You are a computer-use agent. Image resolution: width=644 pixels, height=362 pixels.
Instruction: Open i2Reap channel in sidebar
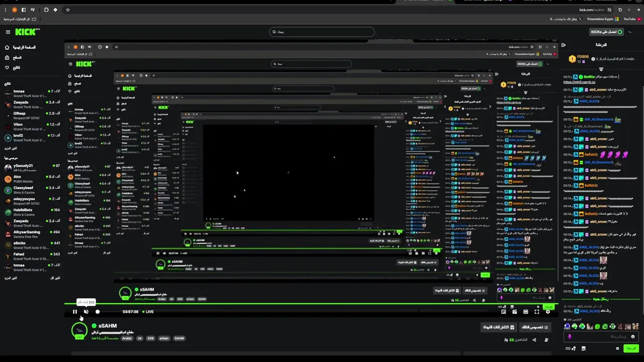click(x=32, y=116)
